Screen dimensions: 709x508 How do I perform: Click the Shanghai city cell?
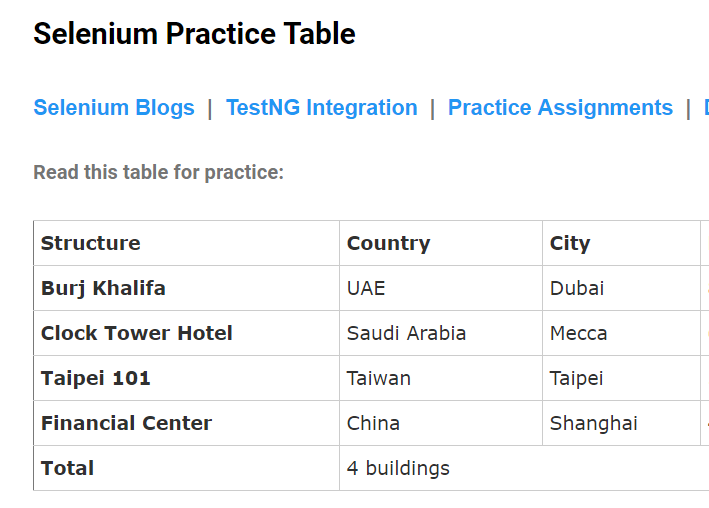621,423
